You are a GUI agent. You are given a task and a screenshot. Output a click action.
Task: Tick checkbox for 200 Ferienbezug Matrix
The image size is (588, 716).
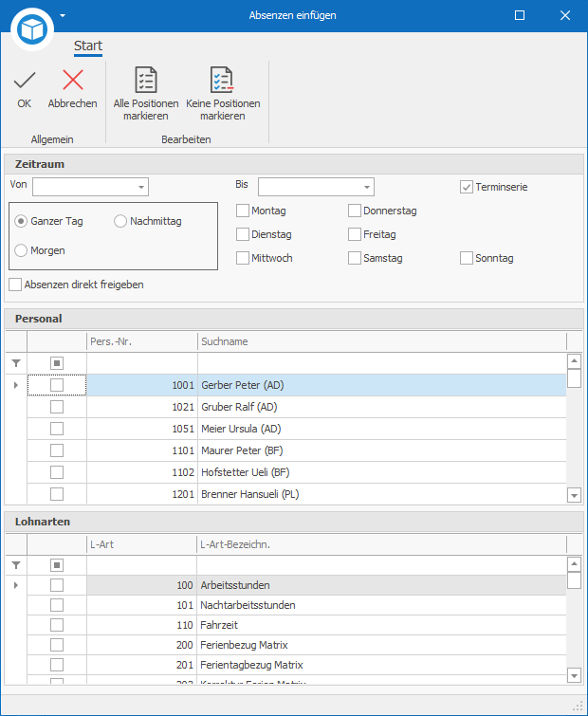pyautogui.click(x=57, y=645)
